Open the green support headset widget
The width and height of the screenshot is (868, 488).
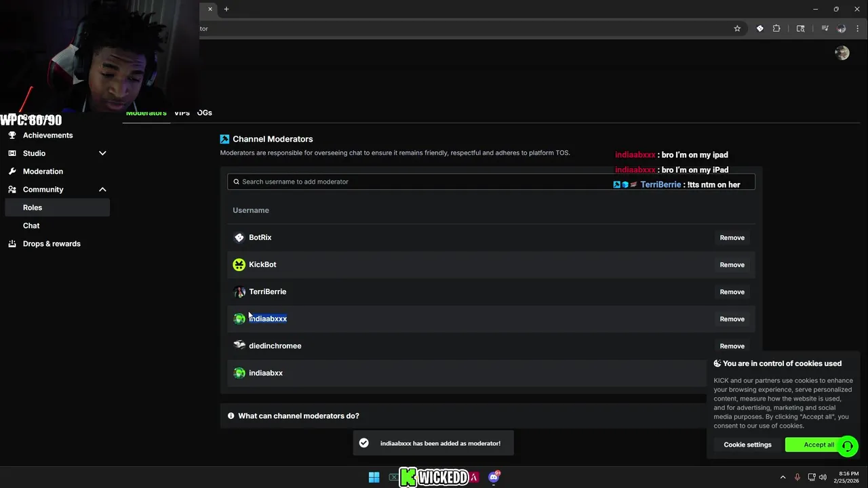coord(848,446)
